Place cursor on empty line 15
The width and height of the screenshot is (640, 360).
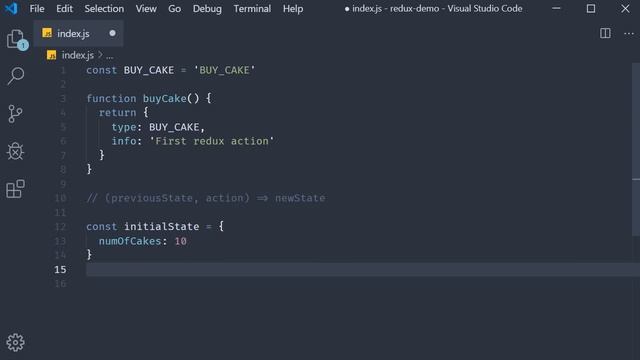click(363, 269)
